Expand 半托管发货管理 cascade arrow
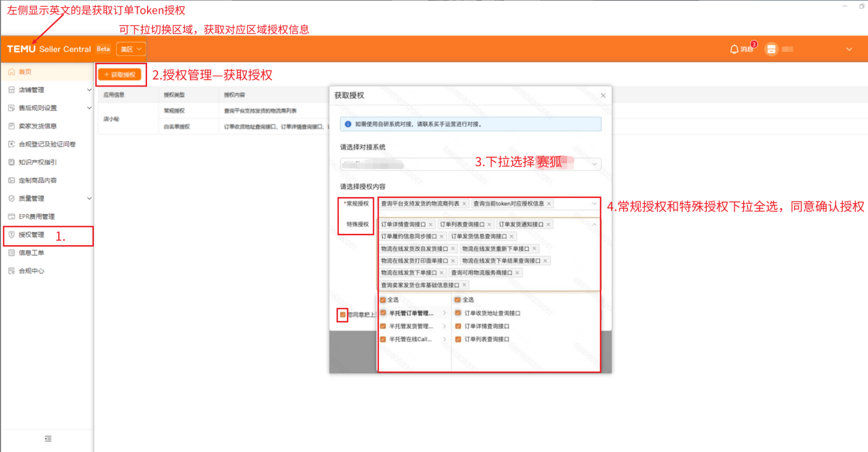The width and height of the screenshot is (868, 452). click(444, 326)
